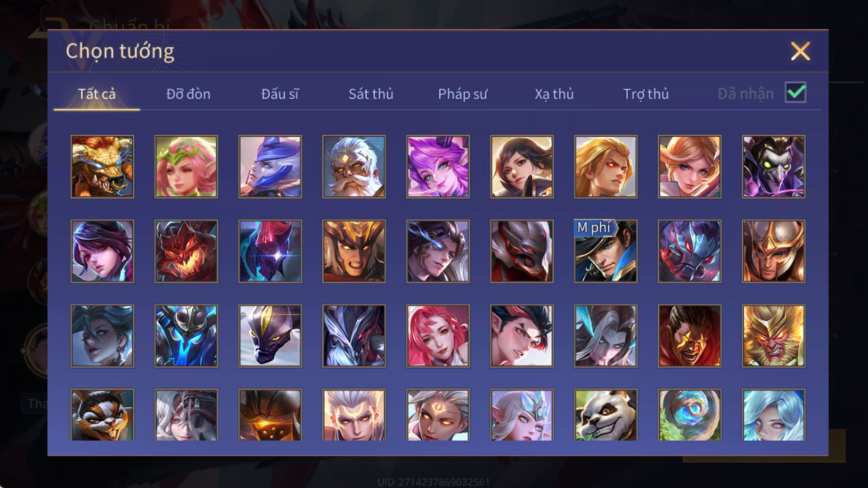Select the golden minotaur bull hero portrait
This screenshot has height=488, width=868.
pyautogui.click(x=102, y=167)
